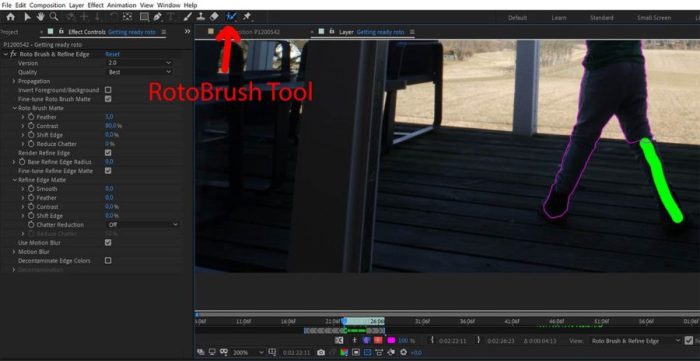Select the Pan Behind anchor point tool

[x=127, y=17]
